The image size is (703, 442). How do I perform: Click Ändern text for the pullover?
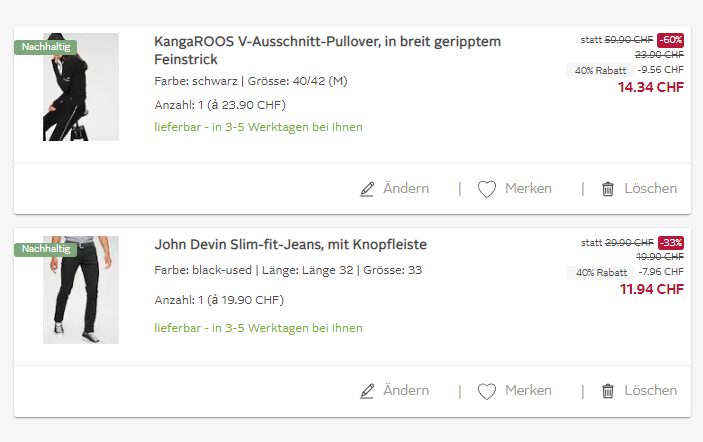[x=406, y=189]
